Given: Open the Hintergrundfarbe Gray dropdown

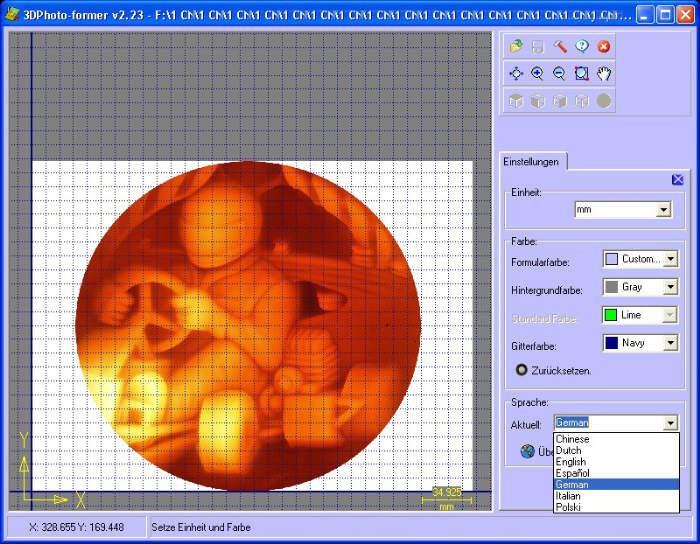Looking at the screenshot, I should pyautogui.click(x=670, y=287).
